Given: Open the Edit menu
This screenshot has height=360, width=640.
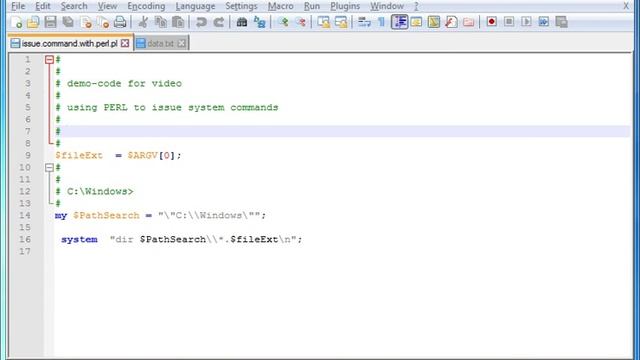Looking at the screenshot, I should click(x=42, y=6).
